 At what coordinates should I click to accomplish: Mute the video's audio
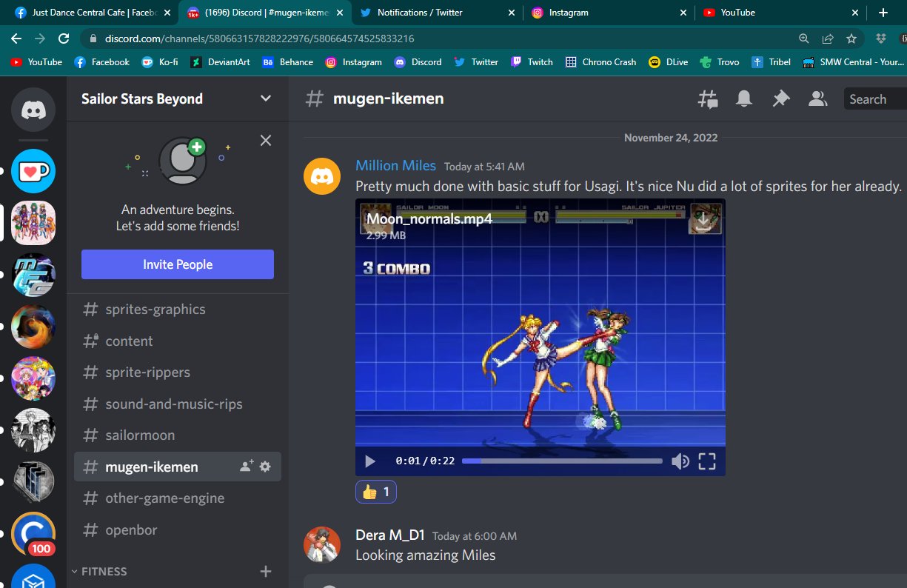pyautogui.click(x=680, y=461)
